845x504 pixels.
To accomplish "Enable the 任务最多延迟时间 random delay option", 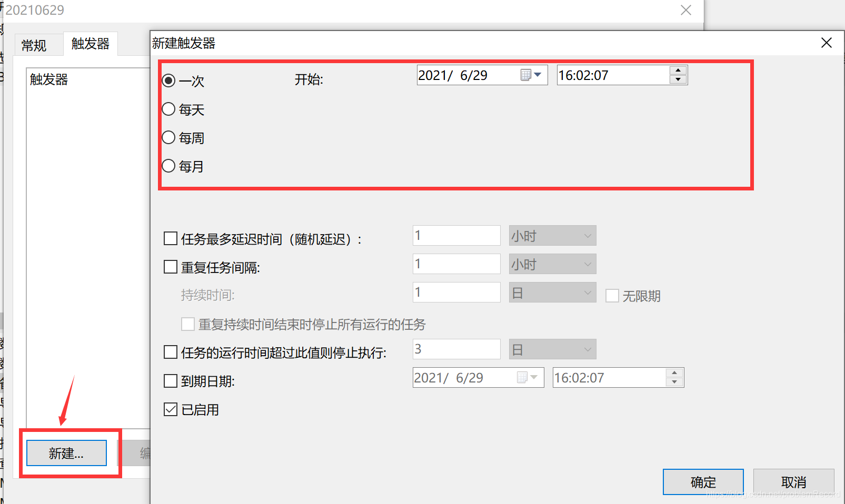I will click(170, 238).
